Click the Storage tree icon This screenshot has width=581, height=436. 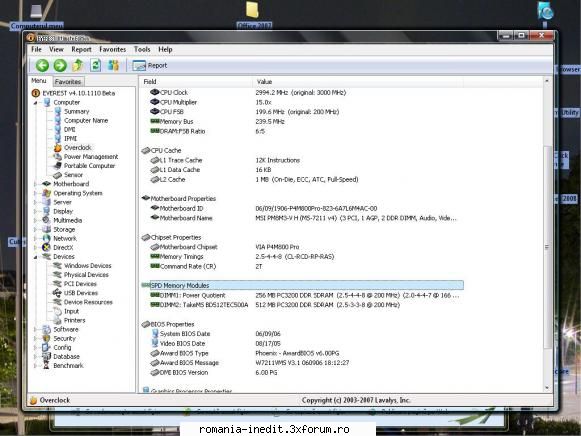pyautogui.click(x=46, y=229)
